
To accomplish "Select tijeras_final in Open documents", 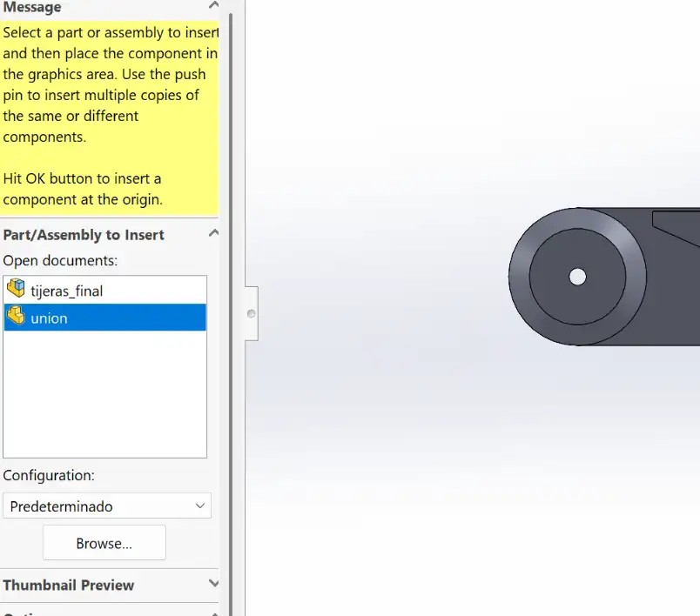I will 104,291.
